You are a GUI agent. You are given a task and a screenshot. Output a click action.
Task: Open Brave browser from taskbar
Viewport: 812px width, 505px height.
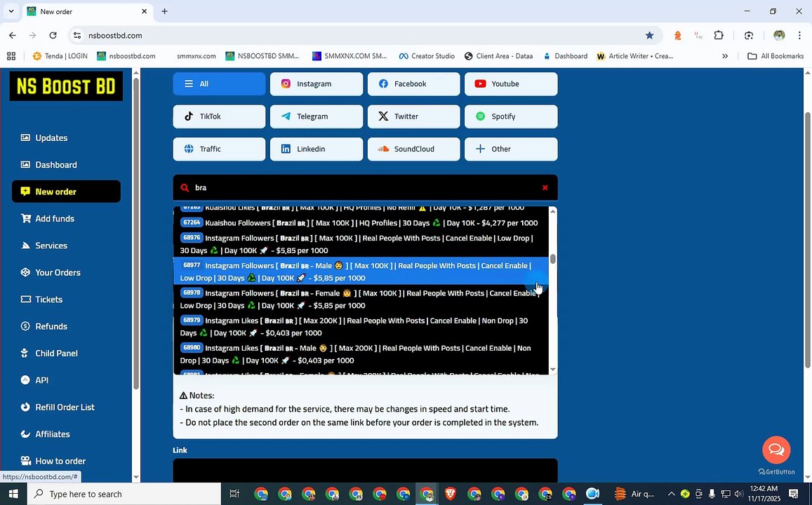pos(450,494)
